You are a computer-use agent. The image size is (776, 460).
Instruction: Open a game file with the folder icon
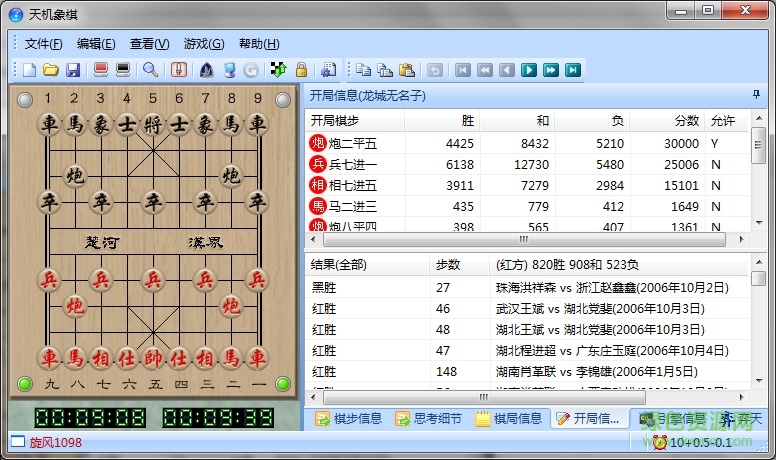pos(50,70)
